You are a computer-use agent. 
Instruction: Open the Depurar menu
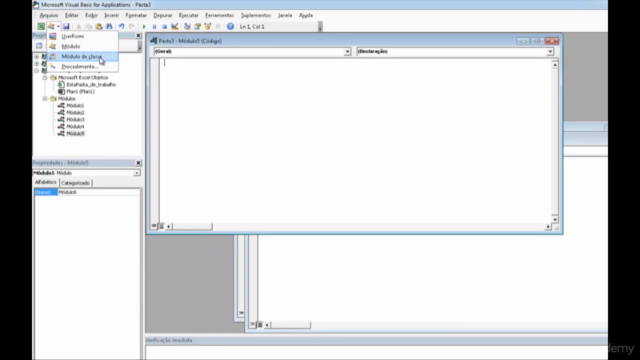pyautogui.click(x=162, y=15)
